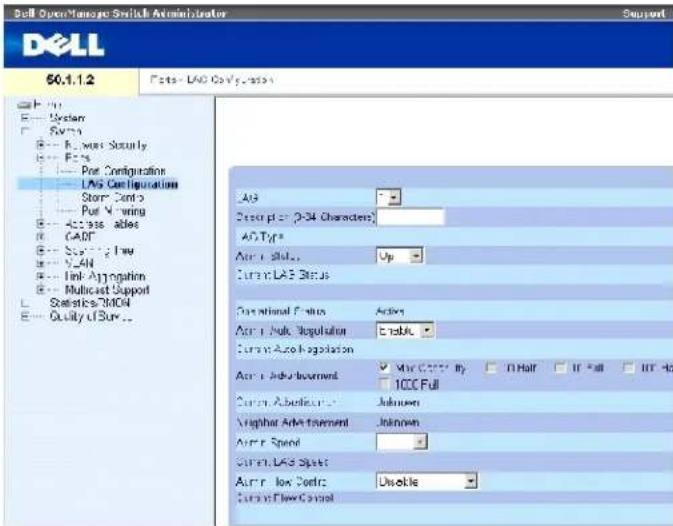673x526 pixels.
Task: Open Port Configuration page
Action: [x=124, y=171]
